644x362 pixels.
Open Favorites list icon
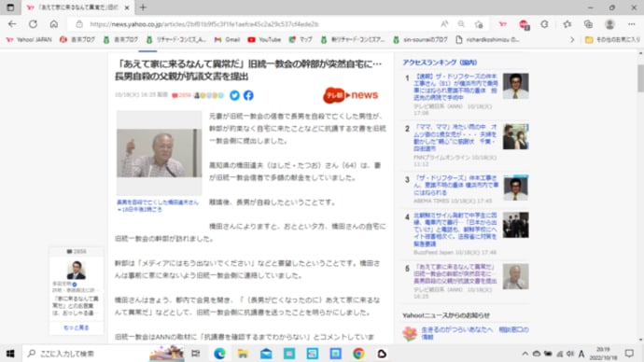[567, 24]
